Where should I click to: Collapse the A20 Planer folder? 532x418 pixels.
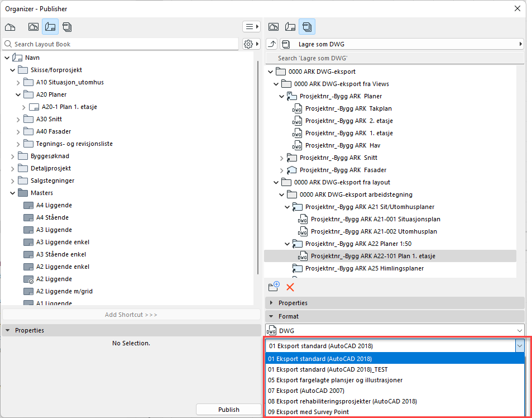coord(18,94)
